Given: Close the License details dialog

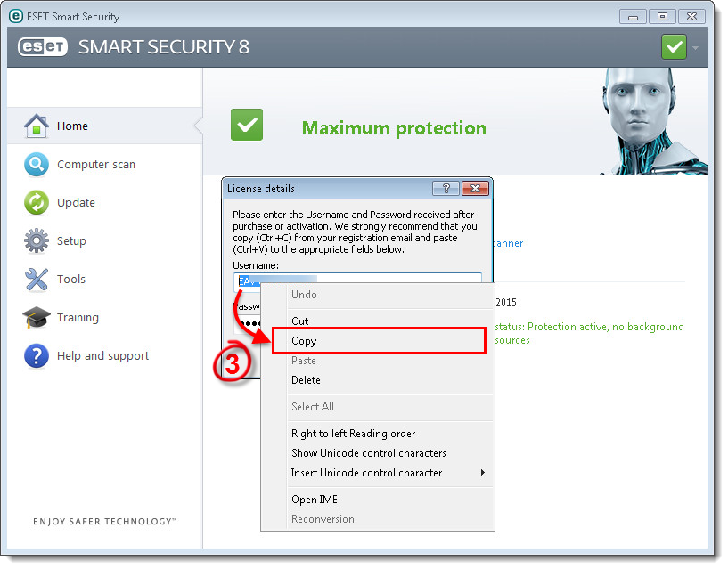Looking at the screenshot, I should point(475,189).
